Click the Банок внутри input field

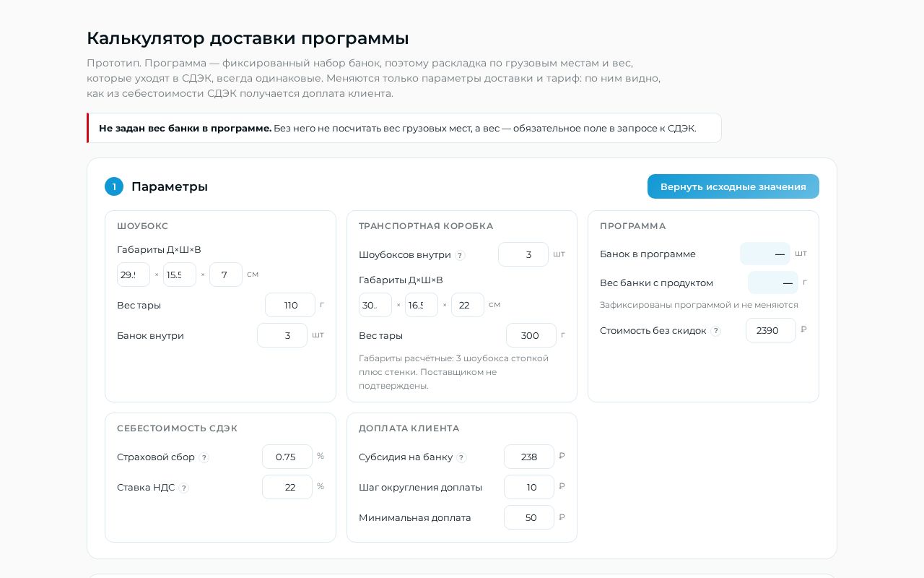[282, 335]
